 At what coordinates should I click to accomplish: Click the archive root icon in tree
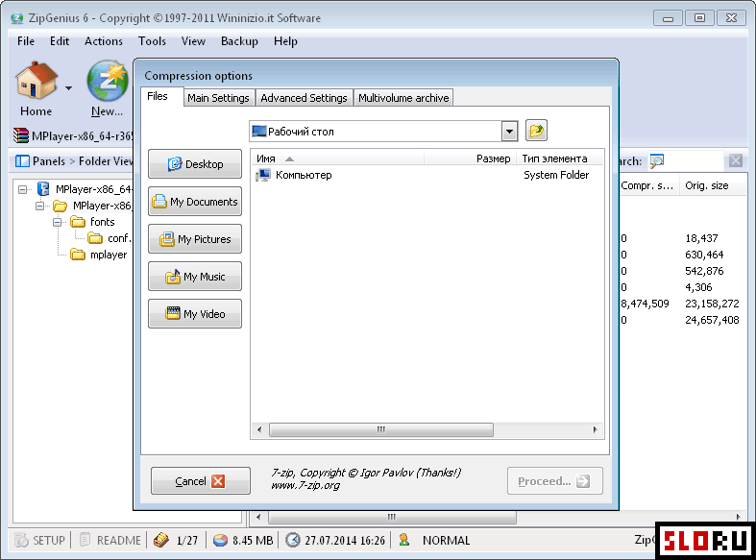[43, 189]
